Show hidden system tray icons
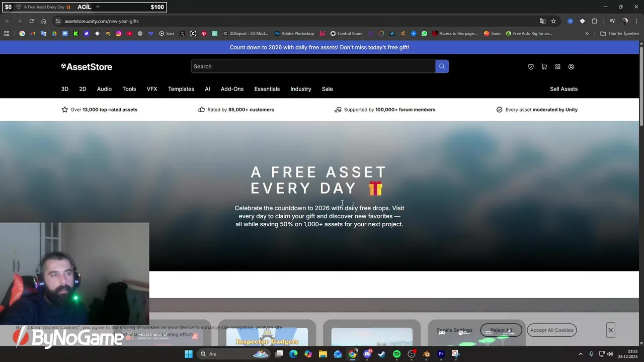 (x=580, y=354)
